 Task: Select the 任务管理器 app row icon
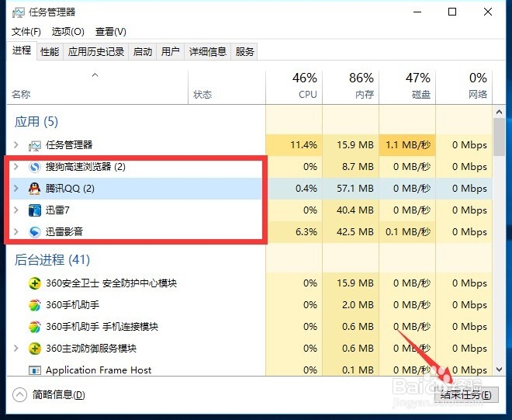click(x=35, y=145)
